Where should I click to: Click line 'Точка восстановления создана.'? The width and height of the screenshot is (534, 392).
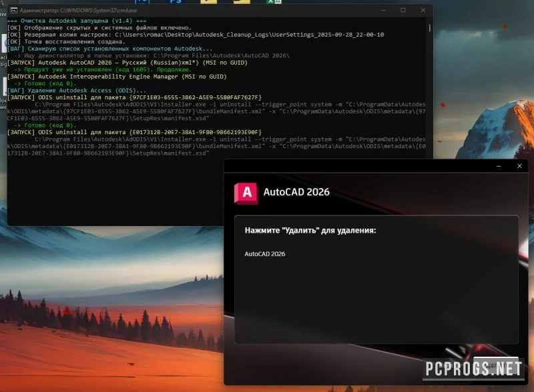click(x=66, y=42)
